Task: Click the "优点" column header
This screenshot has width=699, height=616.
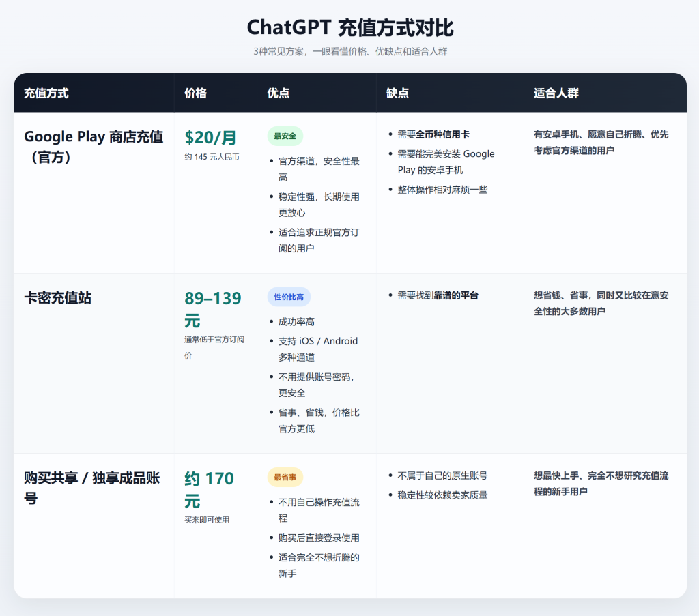Action: (279, 93)
